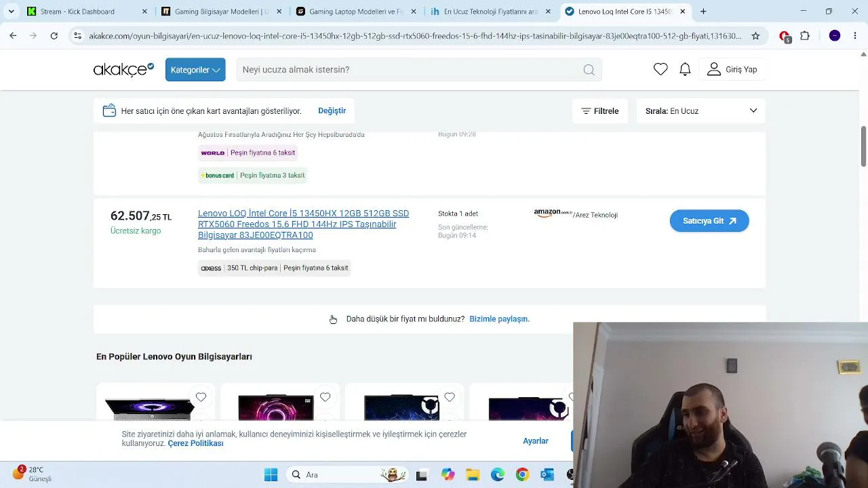Click the Değiştir link

(x=332, y=110)
